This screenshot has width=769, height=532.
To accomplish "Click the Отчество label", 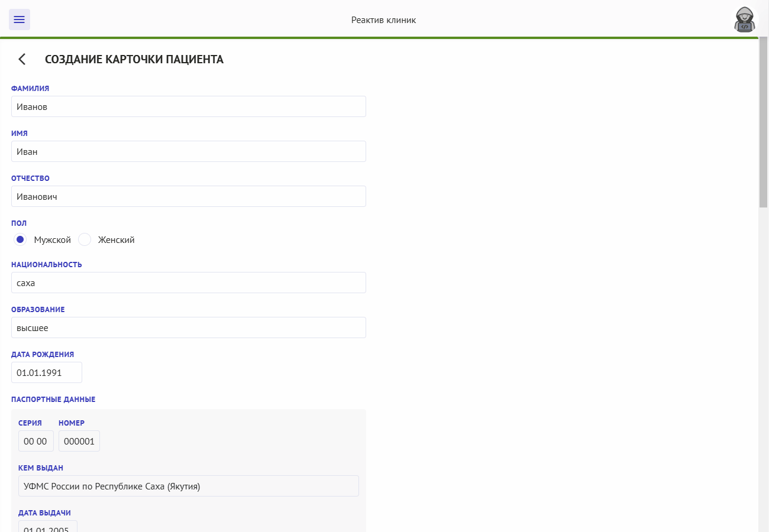I will tap(30, 179).
